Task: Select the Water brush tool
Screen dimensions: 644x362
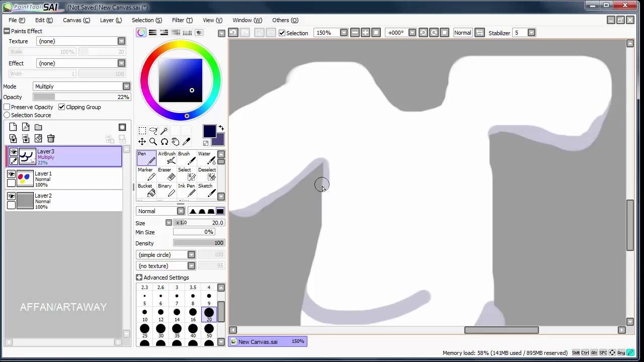Action: (x=207, y=158)
